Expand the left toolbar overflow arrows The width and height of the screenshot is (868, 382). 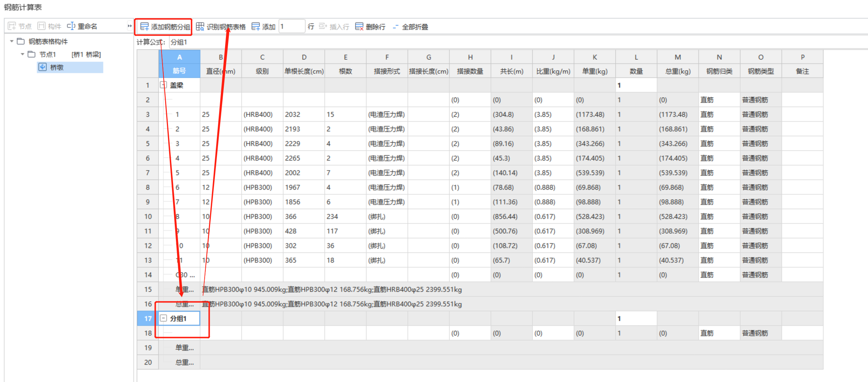129,26
